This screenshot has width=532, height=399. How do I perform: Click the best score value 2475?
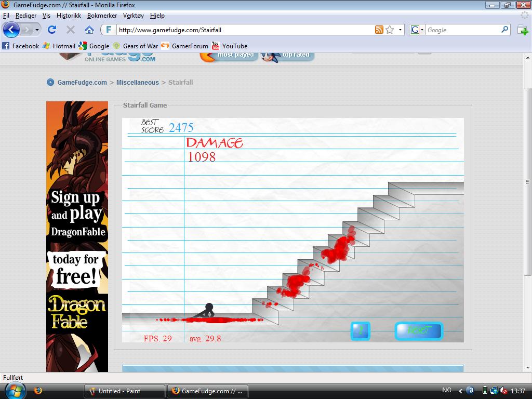click(x=181, y=128)
